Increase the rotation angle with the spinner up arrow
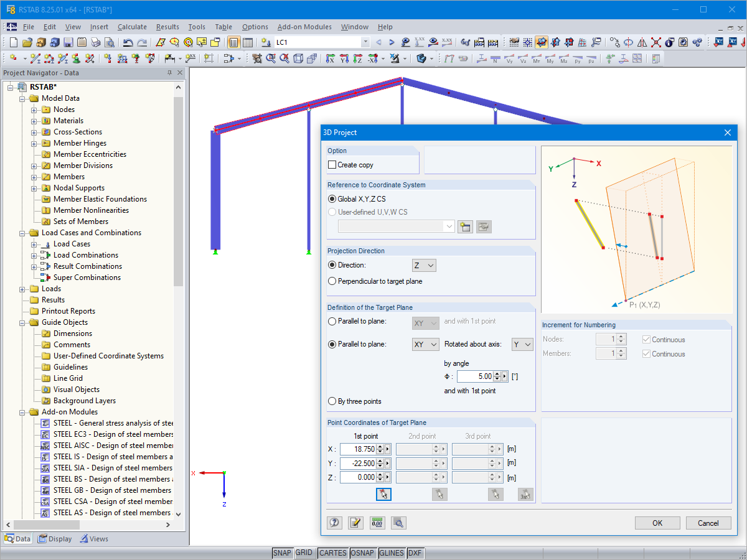The width and height of the screenshot is (747, 560). (496, 374)
